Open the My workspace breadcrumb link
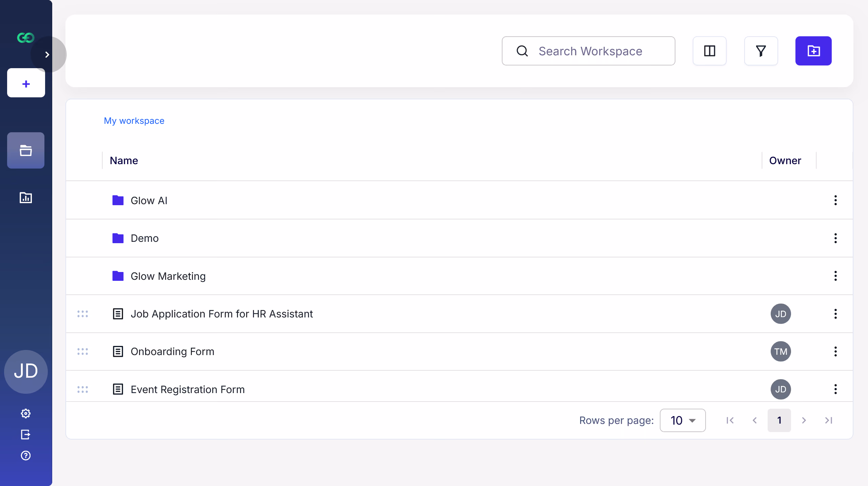 click(x=134, y=121)
